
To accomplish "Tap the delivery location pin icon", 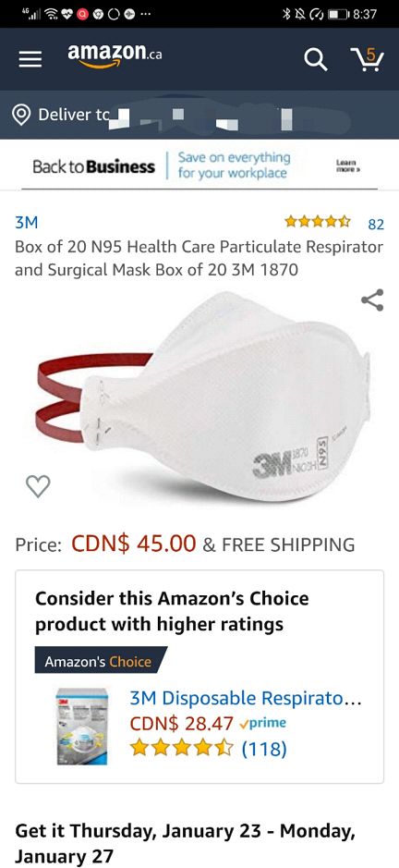I will tap(21, 115).
